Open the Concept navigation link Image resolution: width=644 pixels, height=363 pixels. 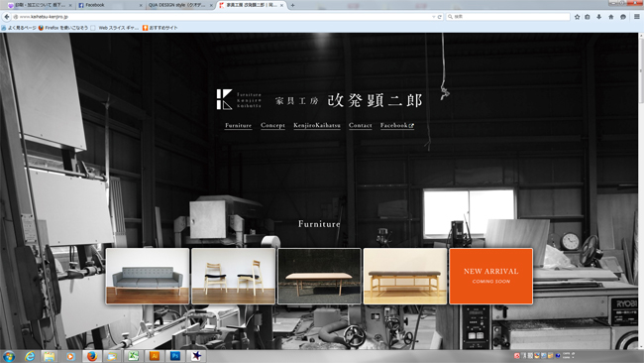pyautogui.click(x=272, y=125)
